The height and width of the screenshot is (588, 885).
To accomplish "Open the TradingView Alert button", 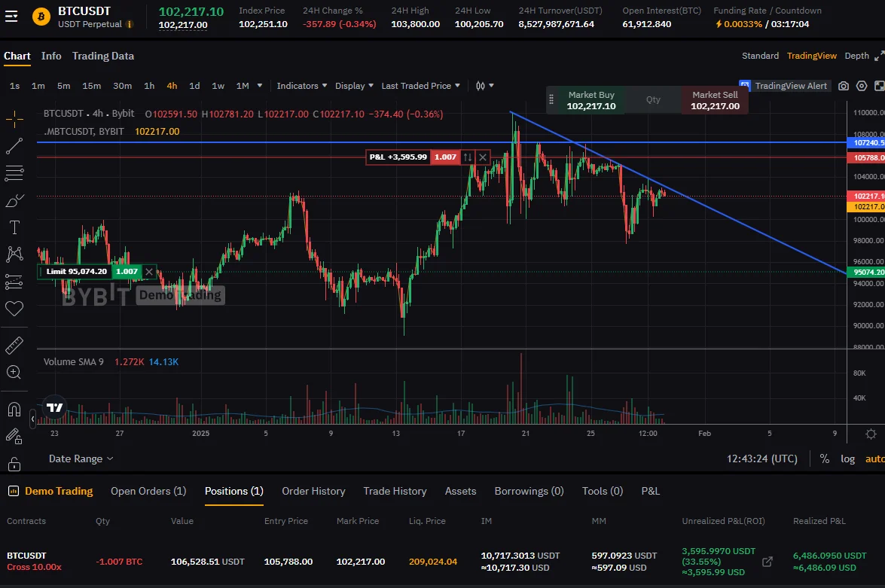I will tap(785, 86).
